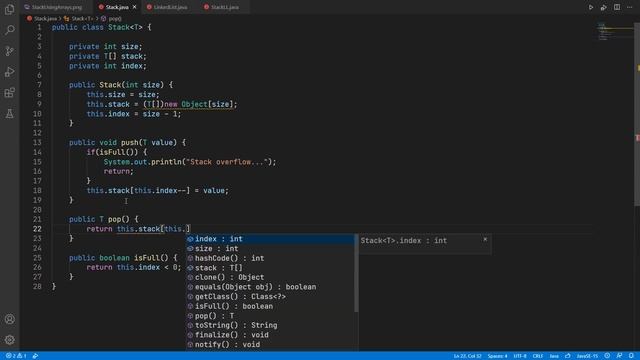Open the Search view in activity bar
The image size is (640, 360).
[9, 30]
